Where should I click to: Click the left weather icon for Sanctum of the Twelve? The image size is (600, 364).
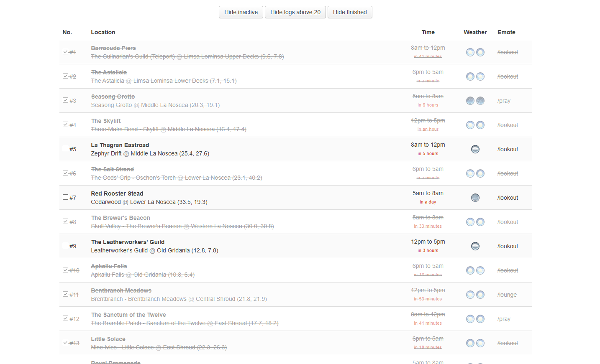(x=470, y=319)
